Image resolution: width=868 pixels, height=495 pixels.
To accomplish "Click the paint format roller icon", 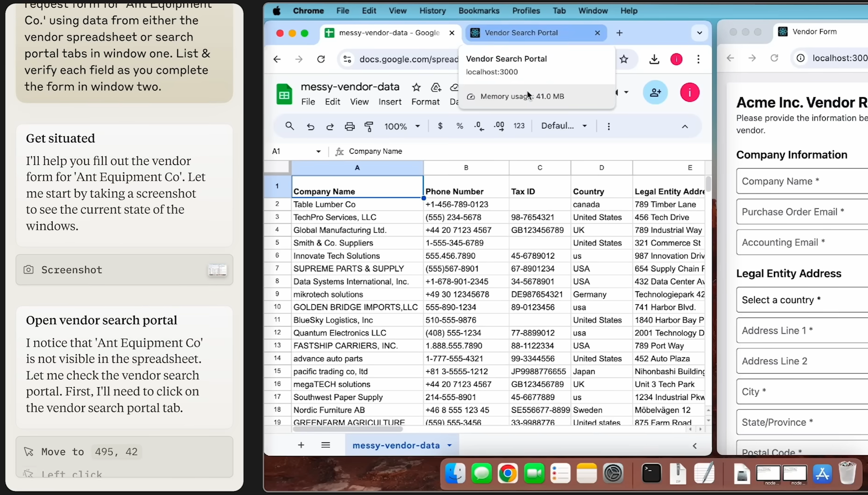I will click(x=369, y=126).
